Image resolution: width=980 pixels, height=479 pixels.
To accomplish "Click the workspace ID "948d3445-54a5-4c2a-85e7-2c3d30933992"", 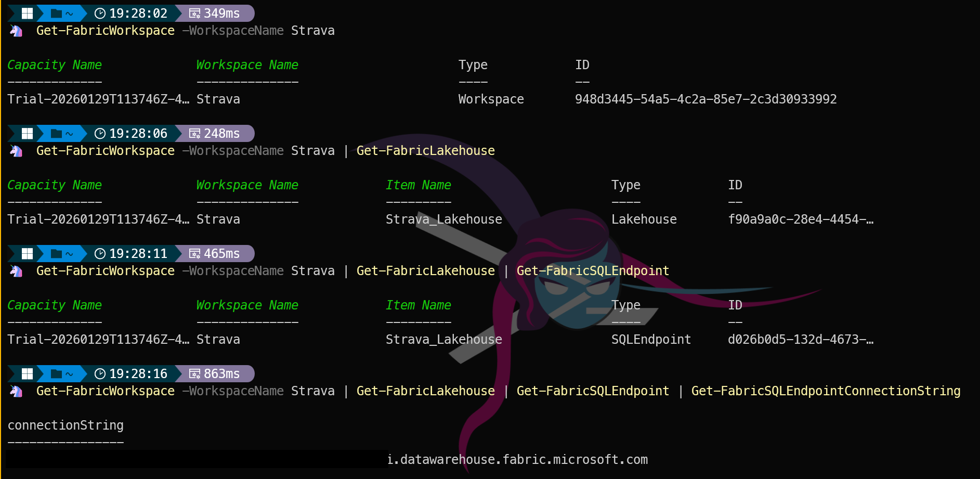I will pos(706,99).
